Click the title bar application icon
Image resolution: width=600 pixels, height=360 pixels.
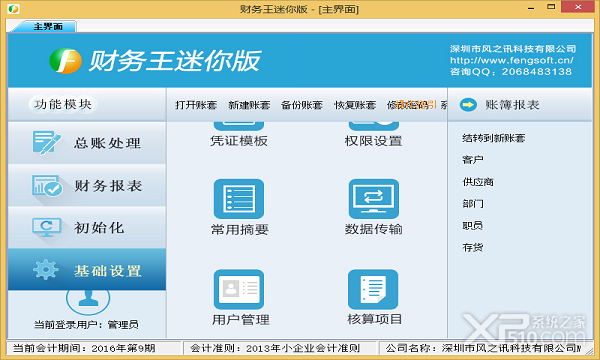(13, 8)
